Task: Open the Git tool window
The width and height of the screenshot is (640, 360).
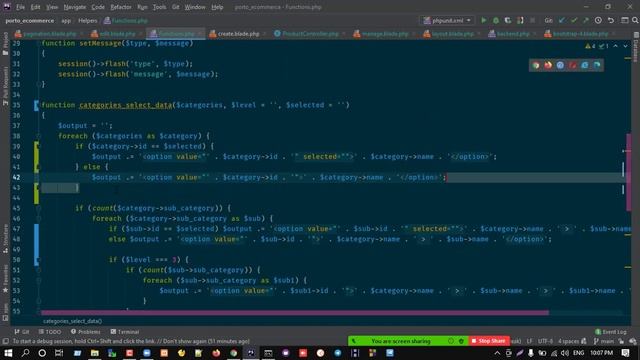Action: [22, 332]
